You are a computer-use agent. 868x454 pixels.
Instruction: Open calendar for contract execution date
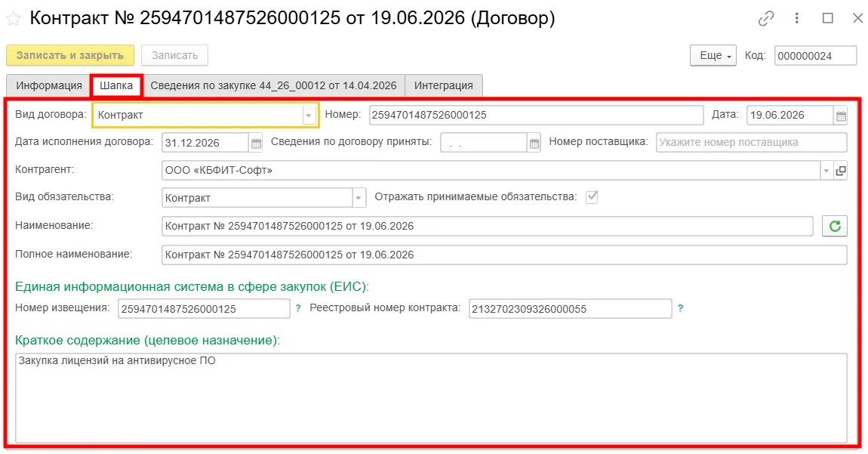(x=256, y=143)
